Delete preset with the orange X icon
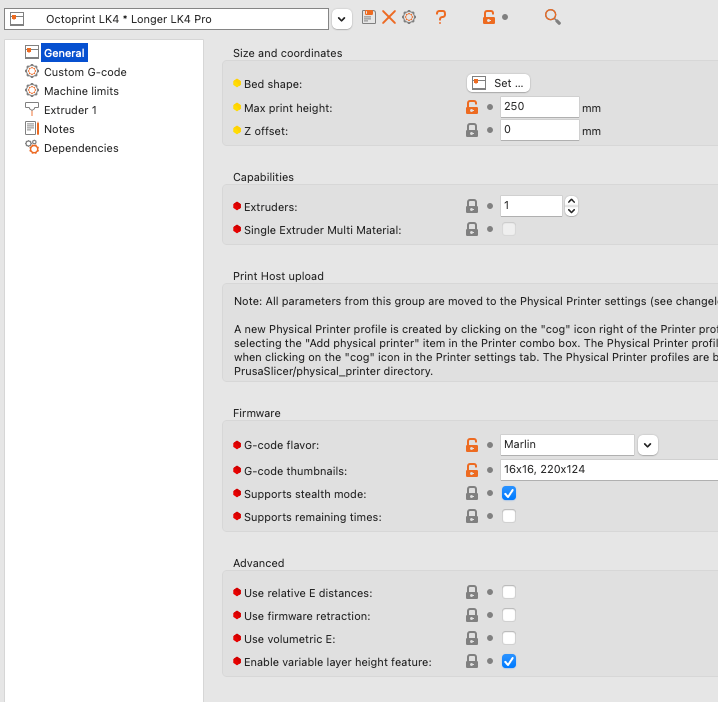The image size is (718, 702). pyautogui.click(x=389, y=17)
